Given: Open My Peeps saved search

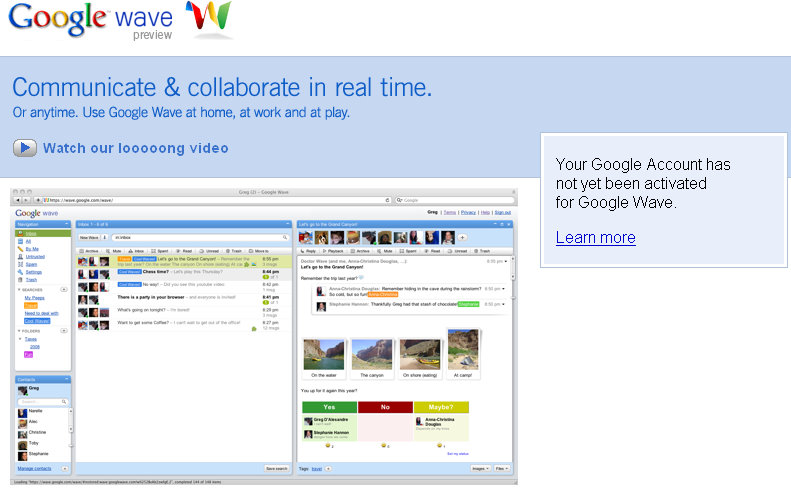Looking at the screenshot, I should tap(34, 298).
